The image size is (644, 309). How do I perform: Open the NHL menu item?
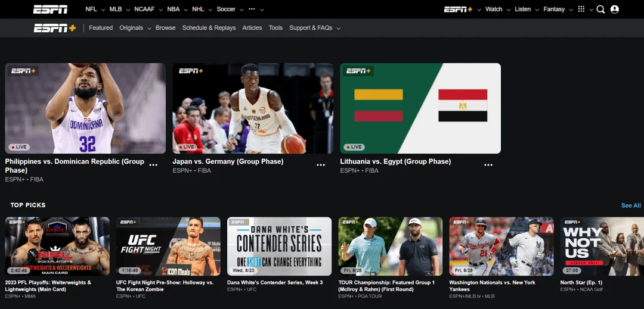(x=198, y=9)
